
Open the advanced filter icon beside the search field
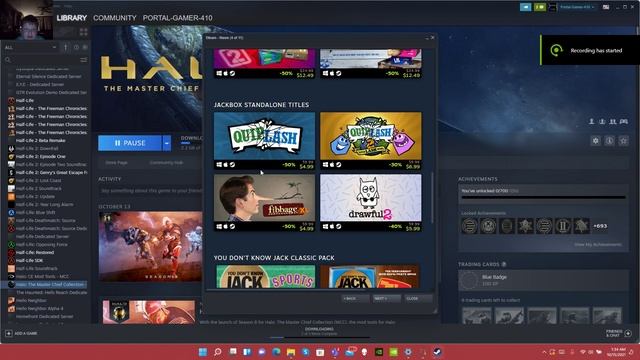tap(84, 60)
